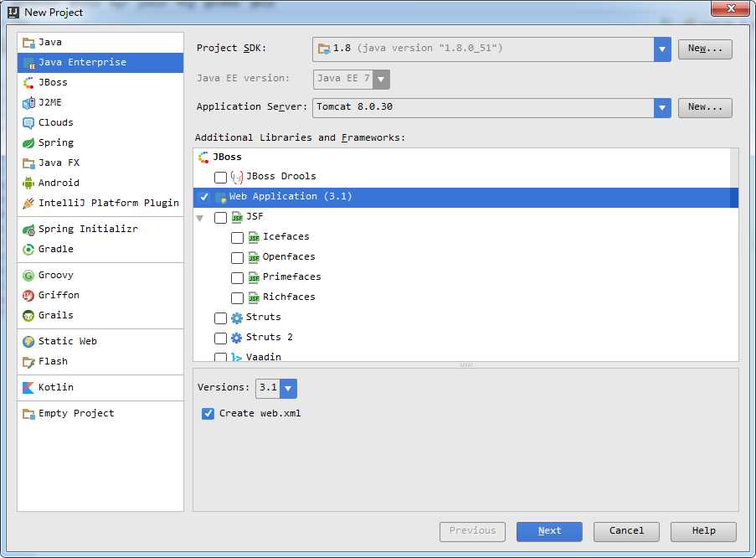Open the Versions 3.1 dropdown
The image size is (756, 558).
tap(288, 388)
